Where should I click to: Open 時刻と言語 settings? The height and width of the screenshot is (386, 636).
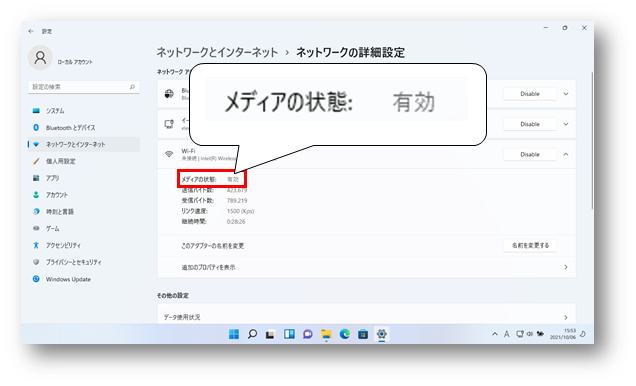[x=84, y=212]
